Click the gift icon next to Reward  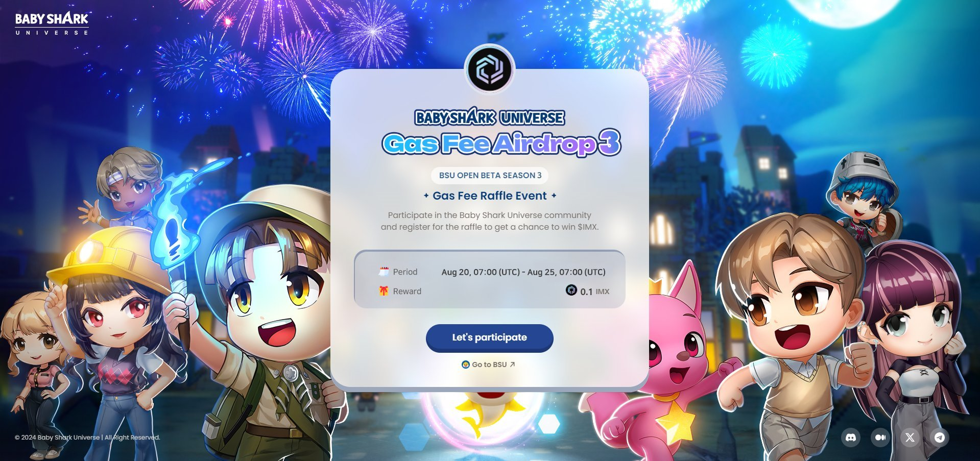(384, 291)
